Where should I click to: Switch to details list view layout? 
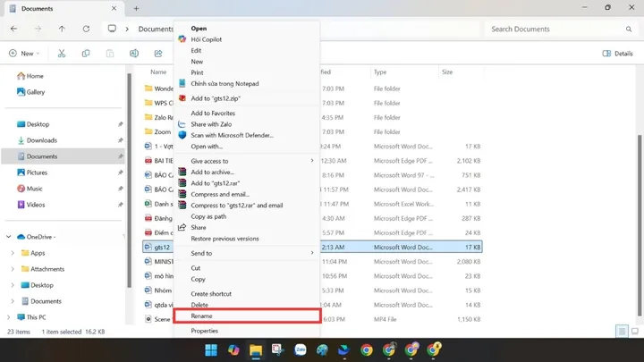click(622, 332)
